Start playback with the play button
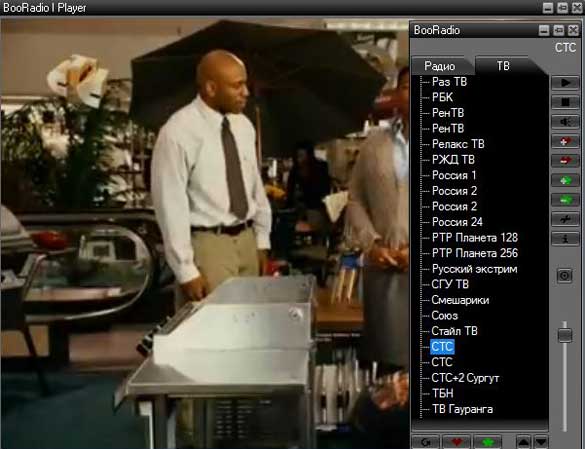Screen dimensions: 585x449 point(565,82)
